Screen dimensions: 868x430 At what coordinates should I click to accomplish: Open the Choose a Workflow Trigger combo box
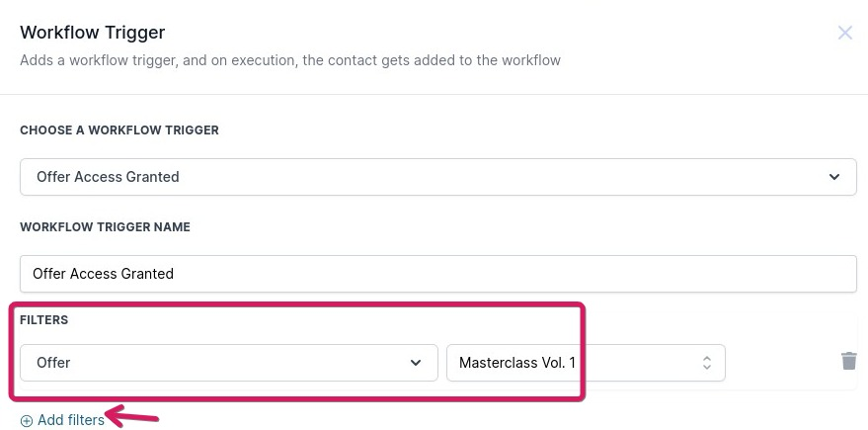click(437, 177)
